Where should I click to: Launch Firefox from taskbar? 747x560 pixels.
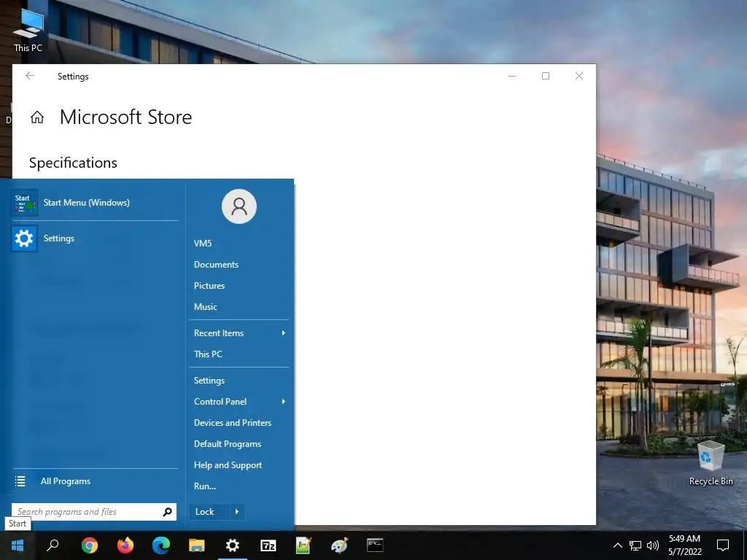tap(125, 545)
